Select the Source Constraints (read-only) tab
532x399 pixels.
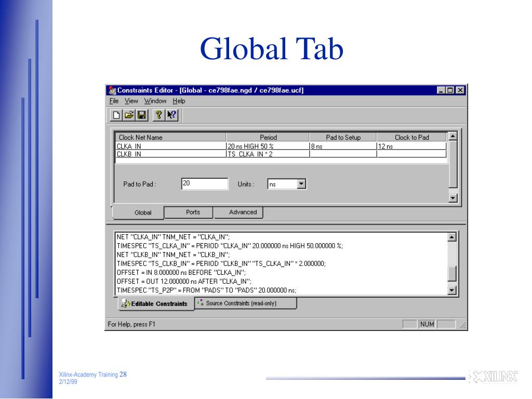pyautogui.click(x=246, y=303)
